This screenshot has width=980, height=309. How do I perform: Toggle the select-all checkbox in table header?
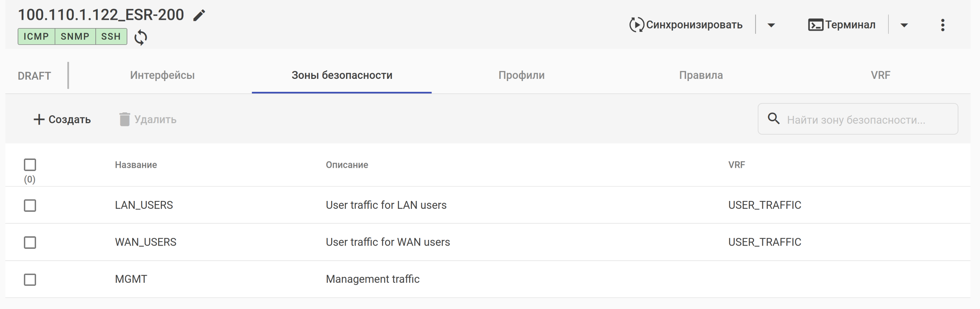pos(30,165)
